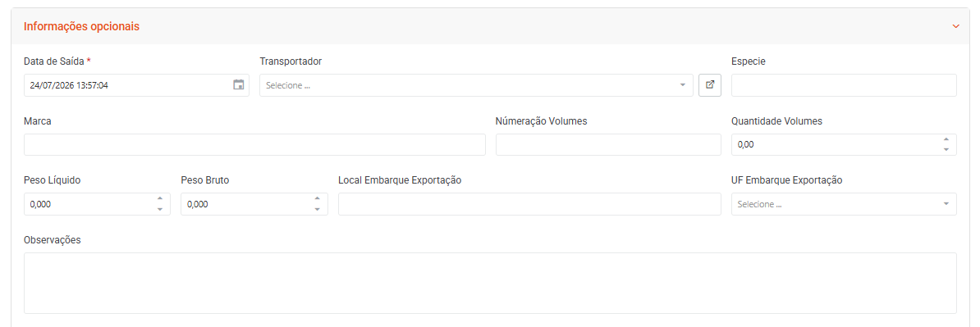Viewport: 980px width, 327px height.
Task: Decrease Peso Líquido with down arrow
Action: point(160,209)
